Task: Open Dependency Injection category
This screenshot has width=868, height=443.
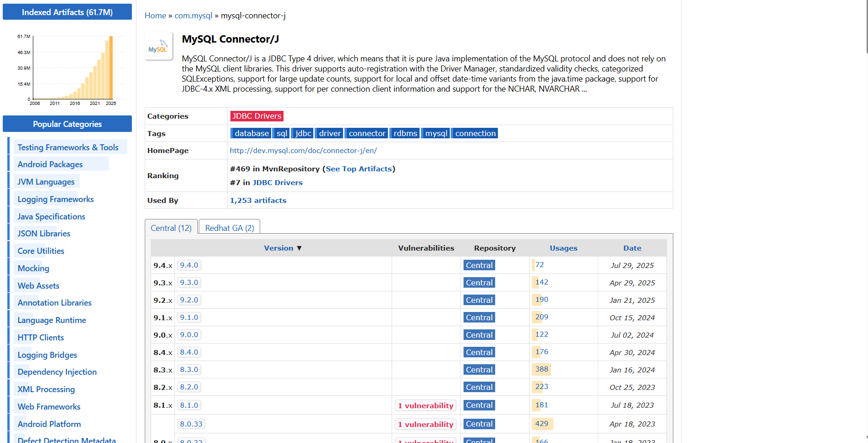Action: (x=57, y=372)
